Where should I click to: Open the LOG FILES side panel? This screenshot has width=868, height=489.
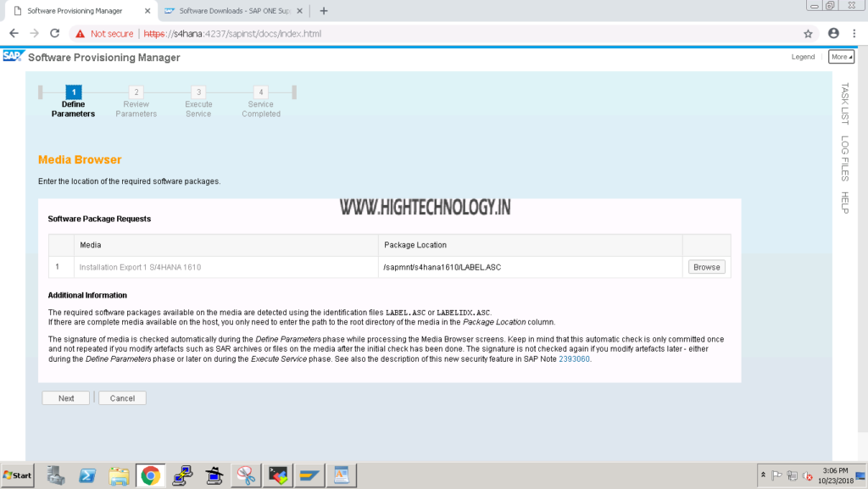click(x=845, y=158)
